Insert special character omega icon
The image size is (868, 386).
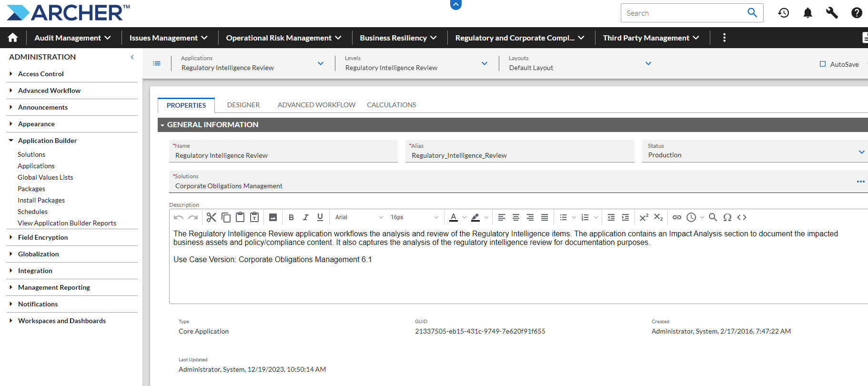pos(727,217)
